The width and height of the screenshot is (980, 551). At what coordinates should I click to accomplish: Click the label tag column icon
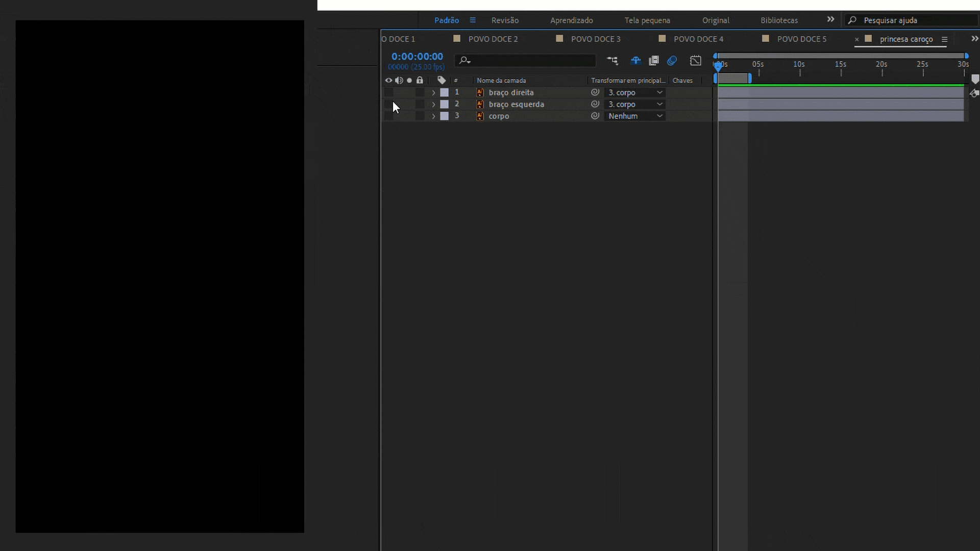(442, 80)
